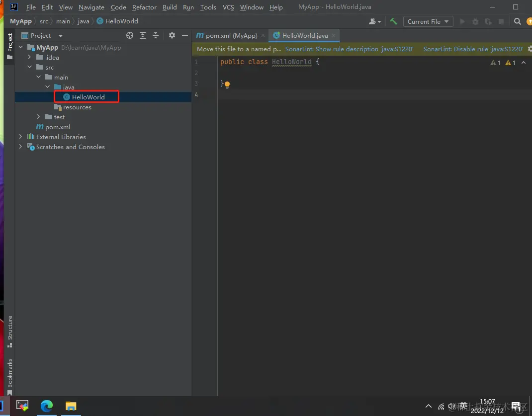This screenshot has height=416, width=532.
Task: Open the Bookmarks tool window
Action: pyautogui.click(x=10, y=376)
